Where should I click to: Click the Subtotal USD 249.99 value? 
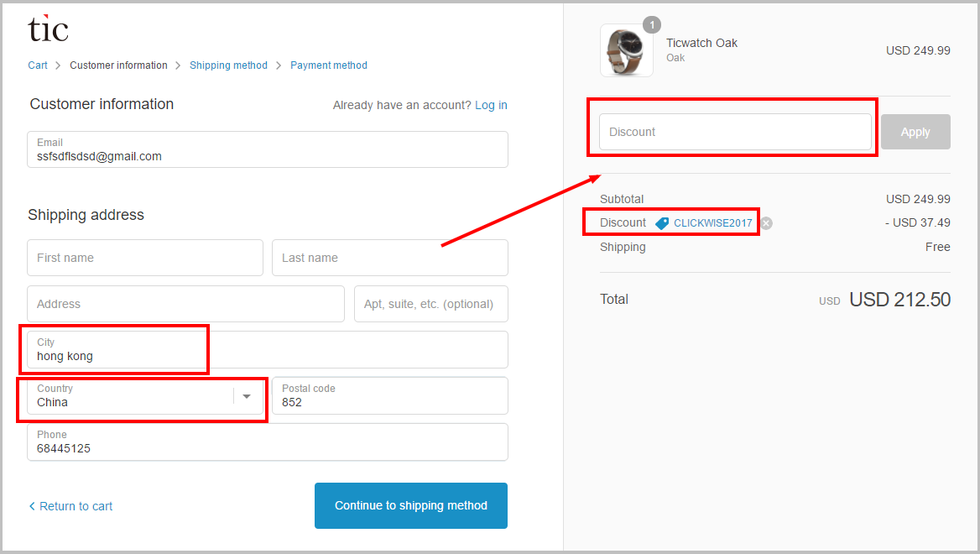coord(918,199)
